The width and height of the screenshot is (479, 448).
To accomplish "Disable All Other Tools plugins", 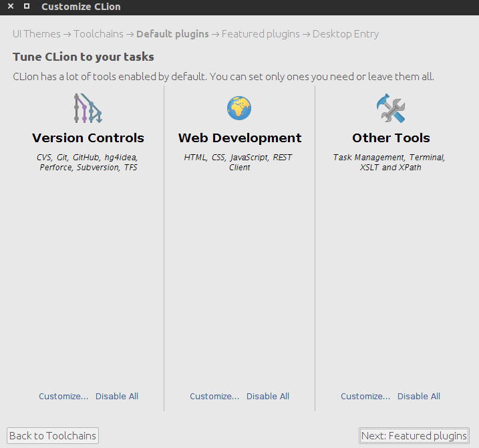I will point(419,396).
